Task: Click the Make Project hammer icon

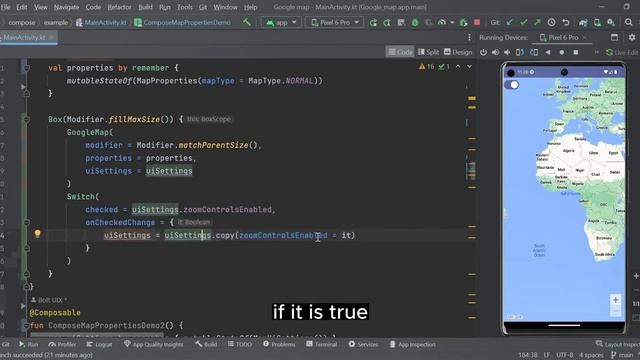Action: 247,22
